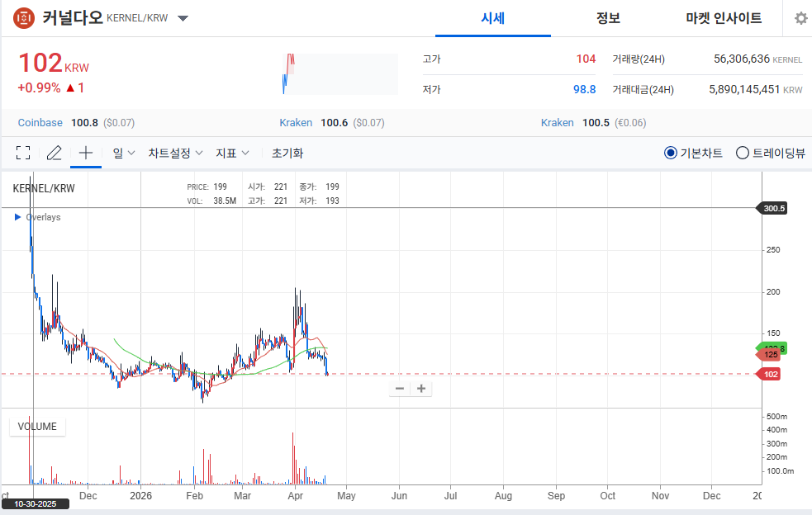
Task: Open the 지표 indicators dropdown
Action: 231,153
